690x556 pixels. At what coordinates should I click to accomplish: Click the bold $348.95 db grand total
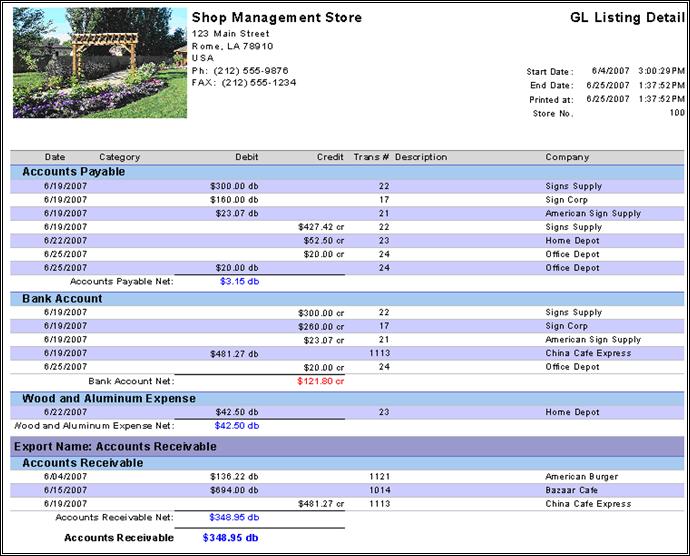pyautogui.click(x=230, y=538)
